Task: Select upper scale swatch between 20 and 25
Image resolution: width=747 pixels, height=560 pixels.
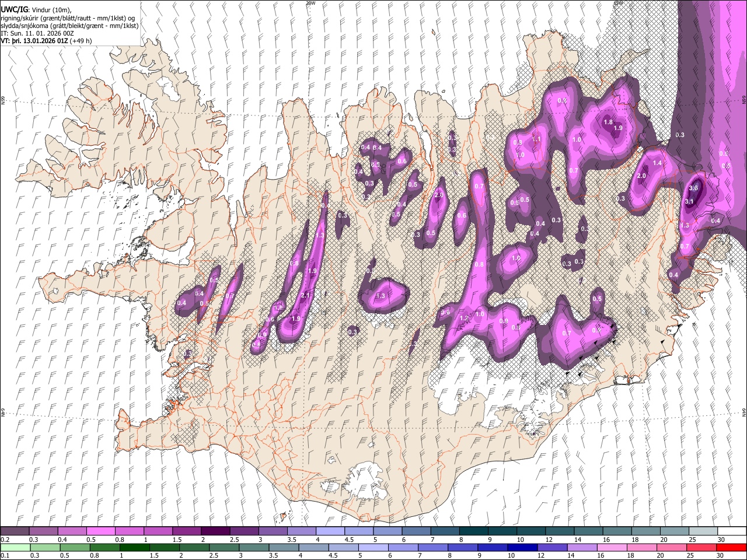Action: [674, 531]
